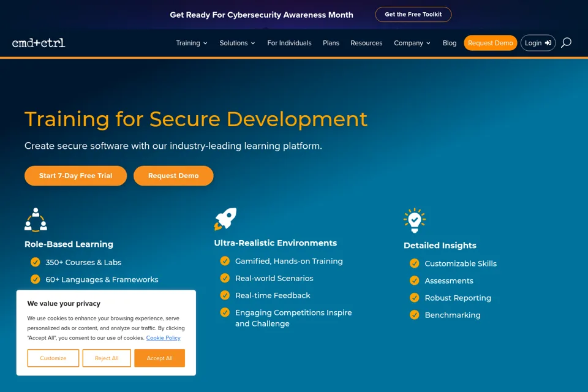Click the Real-time Feedback text
Viewport: 588px width, 392px height.
click(273, 295)
